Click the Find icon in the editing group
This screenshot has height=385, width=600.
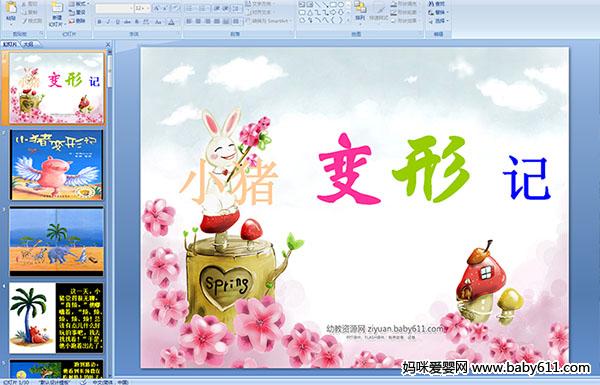click(437, 4)
